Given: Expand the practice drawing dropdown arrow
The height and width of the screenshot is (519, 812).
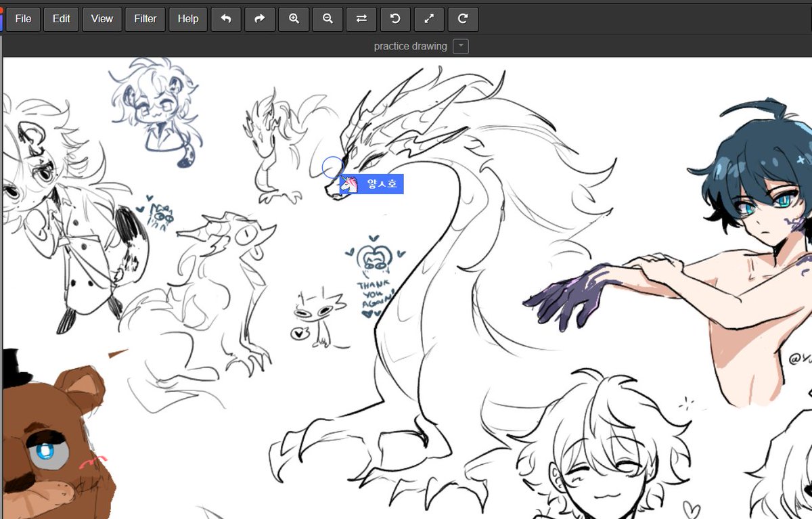Looking at the screenshot, I should coord(460,46).
